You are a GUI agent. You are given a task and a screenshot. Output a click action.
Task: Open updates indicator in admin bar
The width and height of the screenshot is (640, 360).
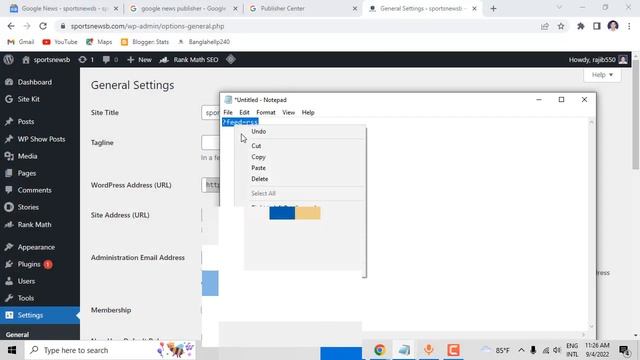pos(86,60)
